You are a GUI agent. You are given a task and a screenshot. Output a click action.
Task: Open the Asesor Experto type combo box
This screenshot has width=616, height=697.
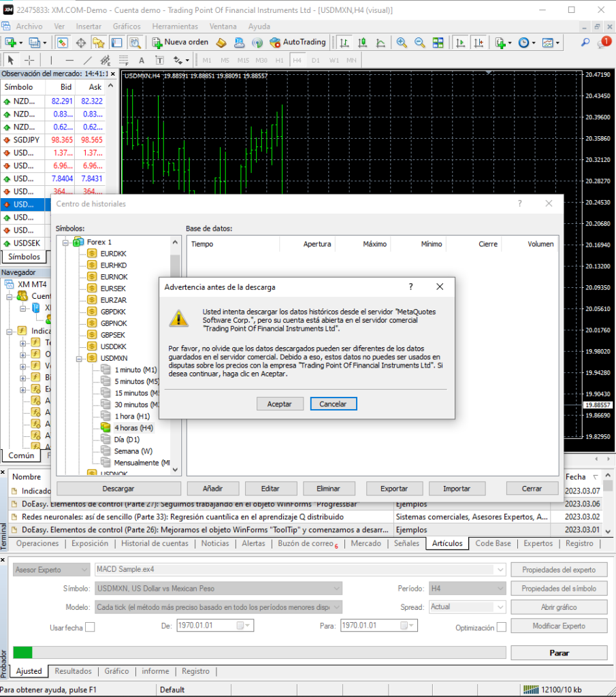pyautogui.click(x=52, y=570)
